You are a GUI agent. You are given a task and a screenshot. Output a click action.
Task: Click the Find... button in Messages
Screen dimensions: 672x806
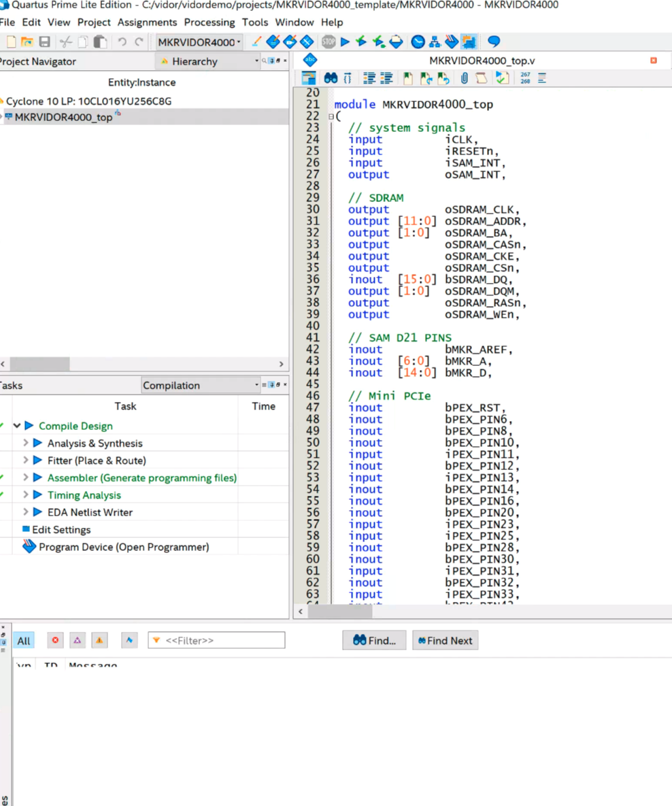374,641
